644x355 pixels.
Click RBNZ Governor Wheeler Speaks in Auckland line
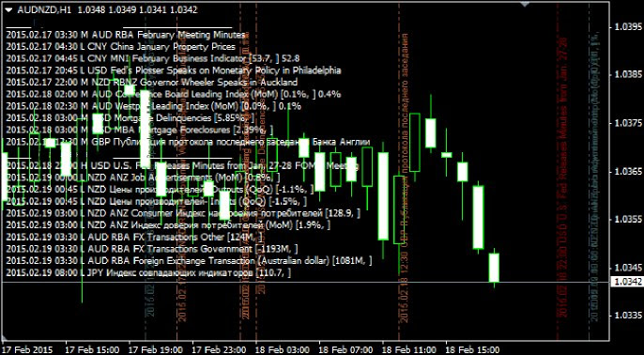[x=151, y=83]
